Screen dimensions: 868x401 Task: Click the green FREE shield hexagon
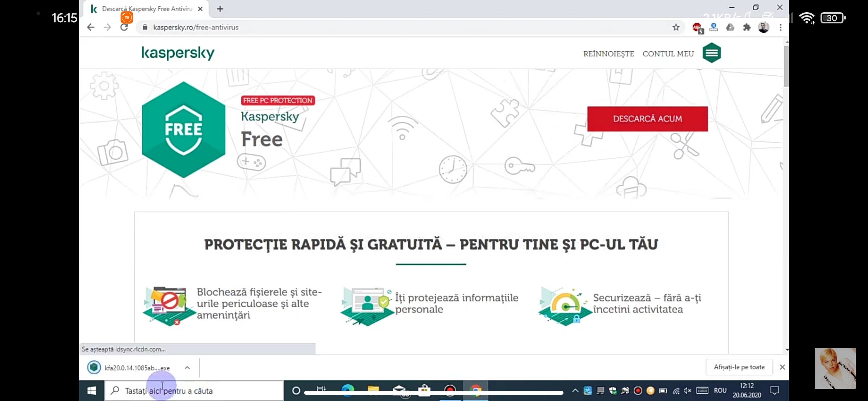[x=183, y=130]
